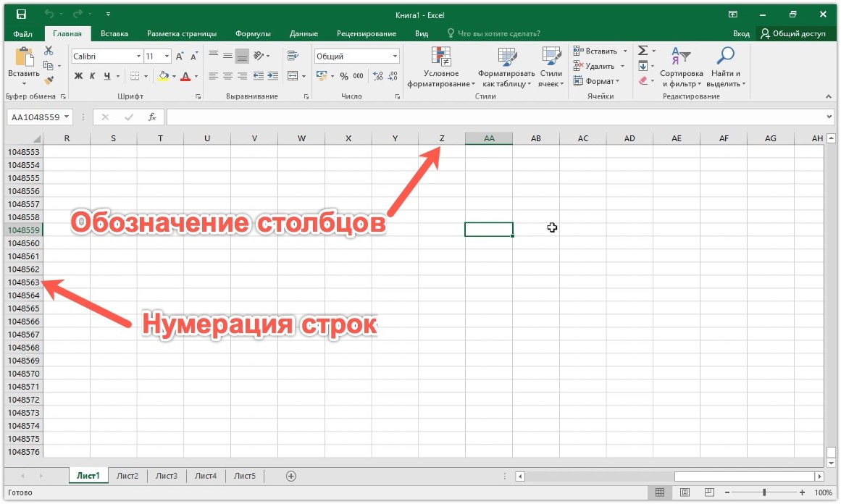Screen dimensions: 841x504
Task: Save the workbook with the floppy disk icon
Action: coord(21,14)
